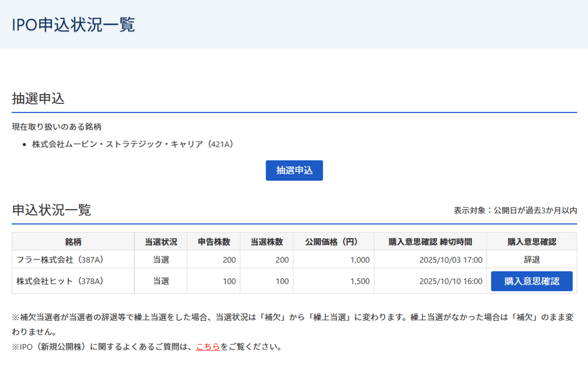This screenshot has width=588, height=371.
Task: Select フラー株式会社（387A） in the table
Action: [60, 260]
